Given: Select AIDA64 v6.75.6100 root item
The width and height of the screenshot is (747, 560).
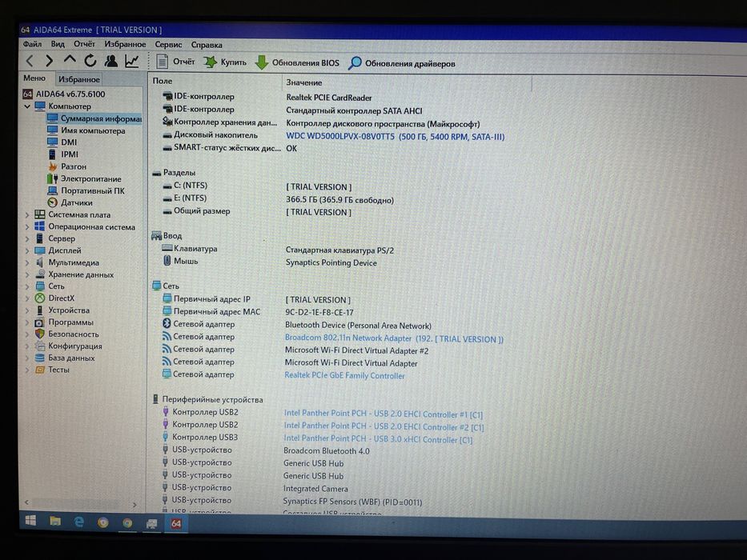Looking at the screenshot, I should [x=64, y=94].
